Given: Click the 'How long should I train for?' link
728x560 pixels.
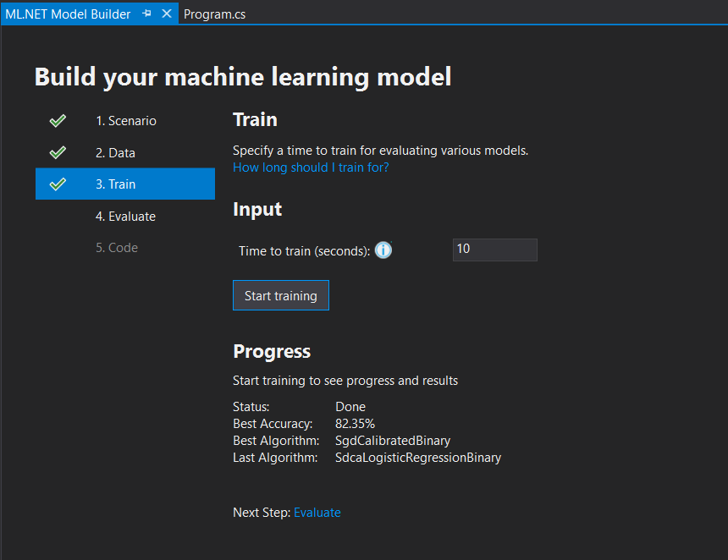Looking at the screenshot, I should [311, 167].
